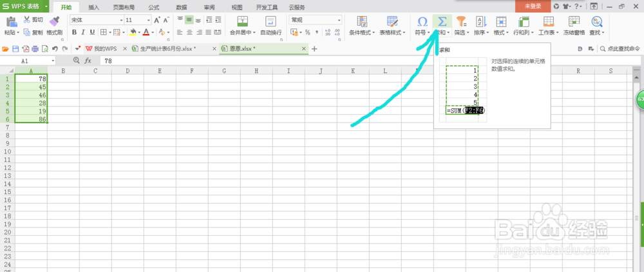644x272 pixels.
Task: Decrease font size with A- icon
Action: click(166, 20)
